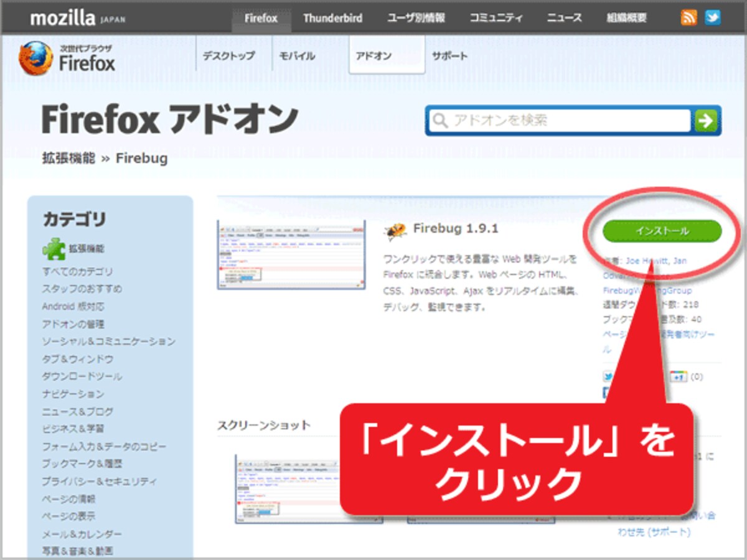Screen dimensions: 747x560
Task: Switch to サポート tab
Action: click(x=449, y=55)
